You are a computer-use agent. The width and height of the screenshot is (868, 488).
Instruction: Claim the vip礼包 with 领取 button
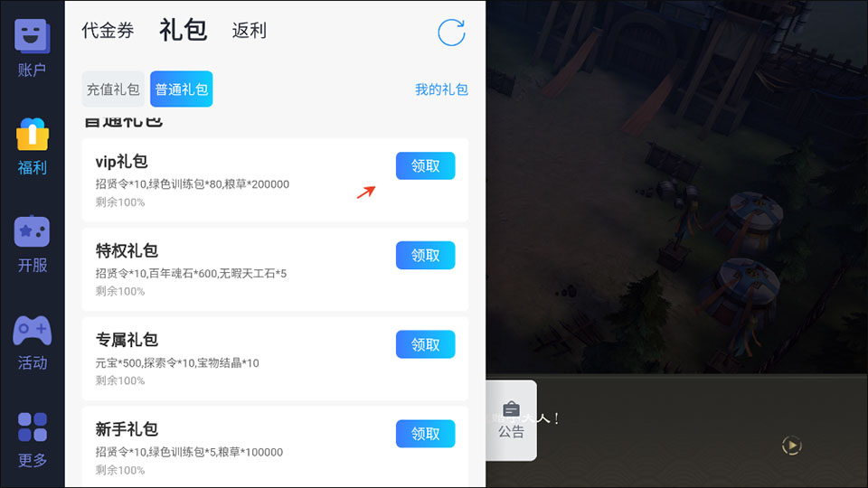(x=425, y=166)
